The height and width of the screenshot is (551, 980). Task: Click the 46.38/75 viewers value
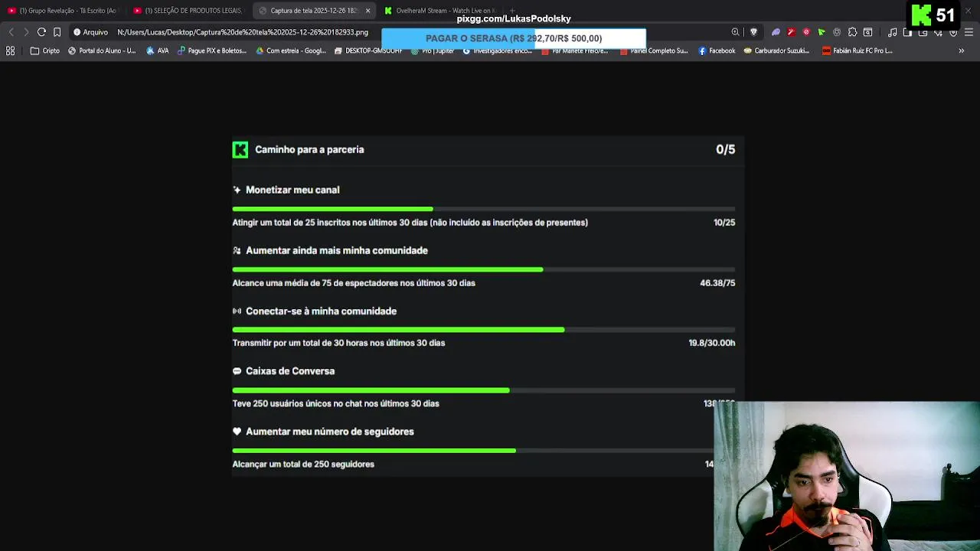pyautogui.click(x=717, y=283)
